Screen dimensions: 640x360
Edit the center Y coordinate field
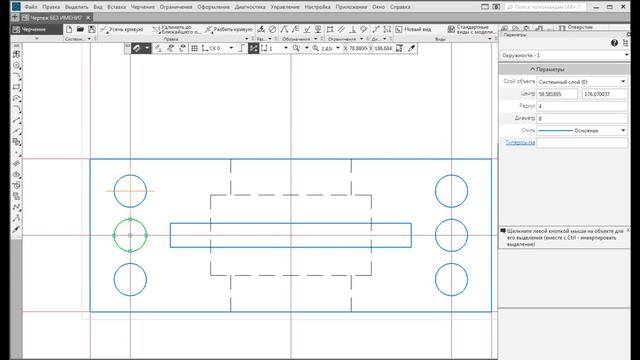605,94
